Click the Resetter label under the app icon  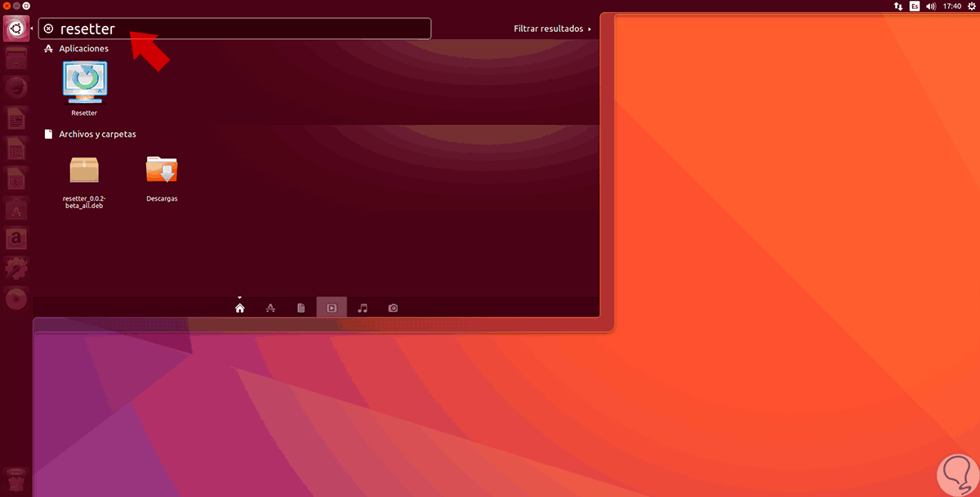84,113
